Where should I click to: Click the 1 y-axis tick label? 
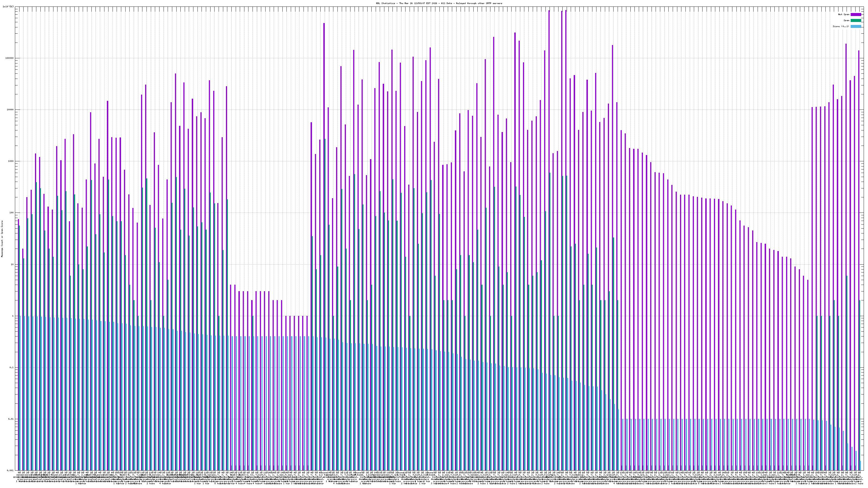[x=13, y=316]
